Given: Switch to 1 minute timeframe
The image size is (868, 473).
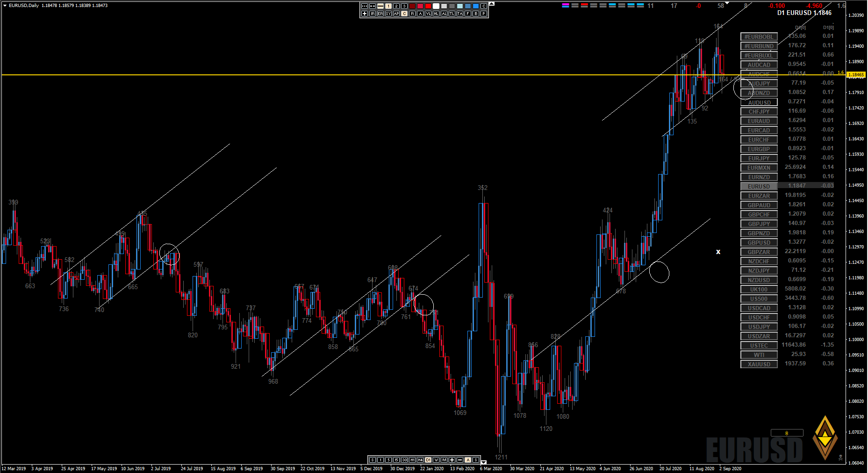Looking at the screenshot, I should pyautogui.click(x=380, y=460).
